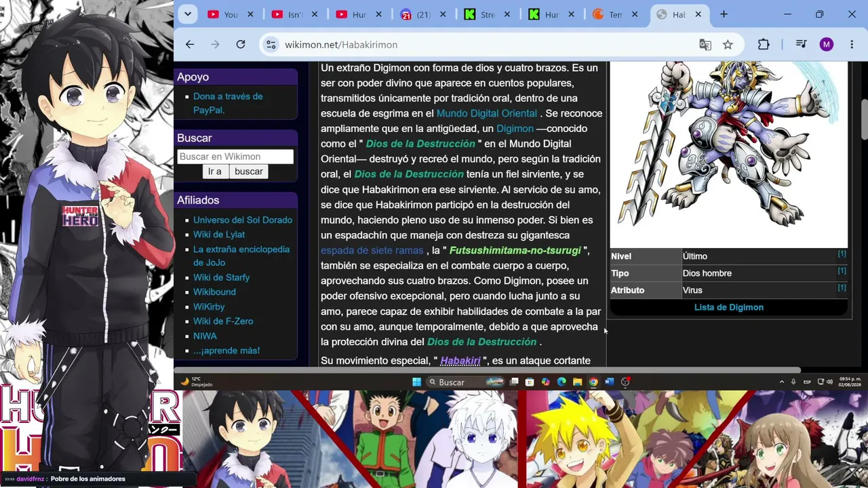Open the Chrome extensions puzzle icon
Image resolution: width=868 pixels, height=488 pixels.
point(764,45)
